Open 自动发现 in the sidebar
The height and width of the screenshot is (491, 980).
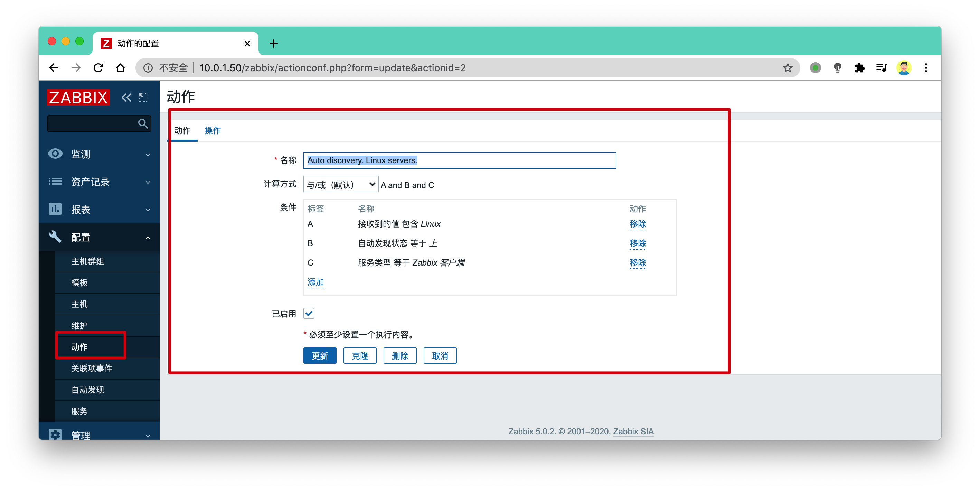[107, 390]
